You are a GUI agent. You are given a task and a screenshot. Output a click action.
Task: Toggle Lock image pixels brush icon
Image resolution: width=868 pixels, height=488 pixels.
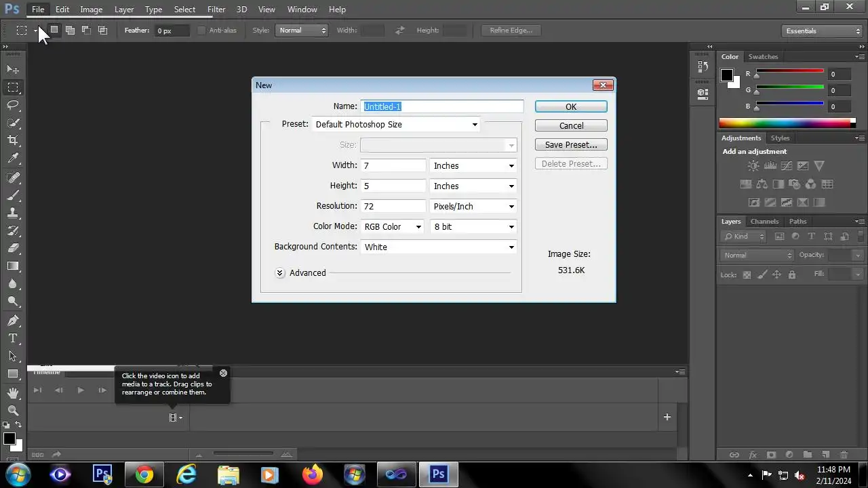762,274
